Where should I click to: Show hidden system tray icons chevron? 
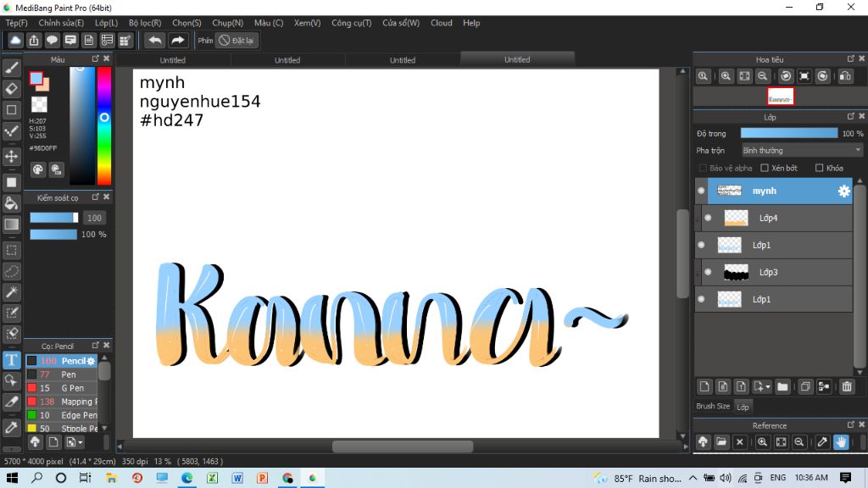693,478
